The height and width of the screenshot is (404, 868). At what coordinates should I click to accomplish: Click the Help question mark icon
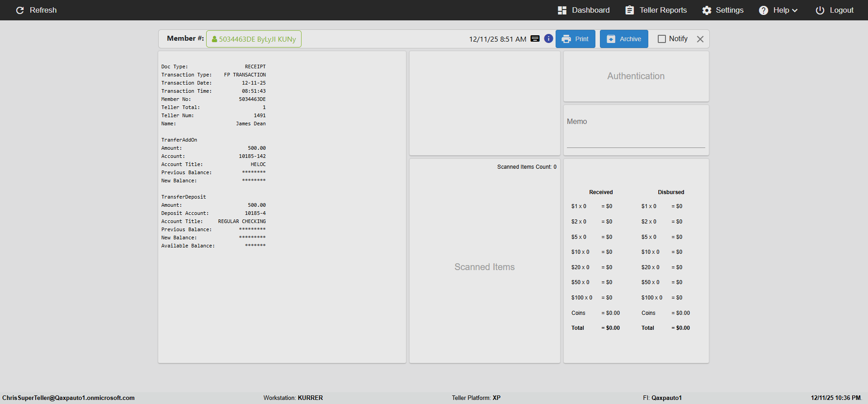[x=764, y=10]
